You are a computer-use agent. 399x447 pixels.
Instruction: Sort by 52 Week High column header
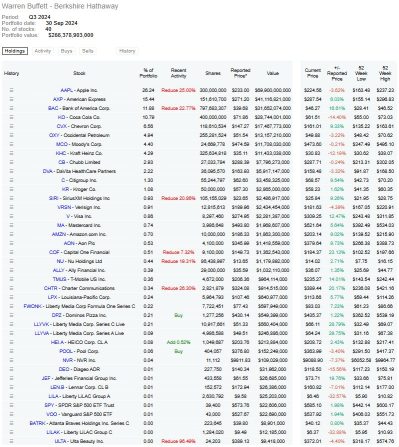point(385,73)
